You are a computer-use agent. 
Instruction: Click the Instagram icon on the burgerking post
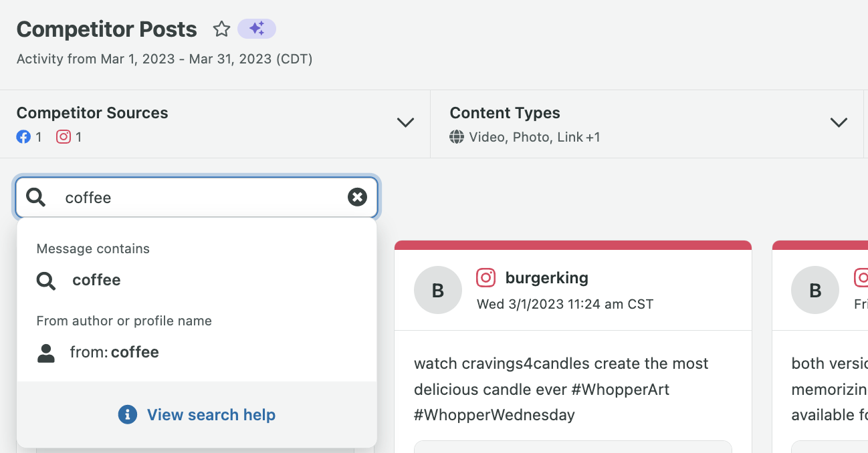486,278
